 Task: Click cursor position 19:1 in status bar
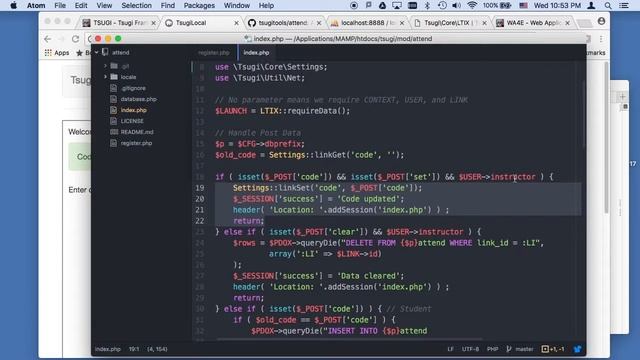point(134,349)
